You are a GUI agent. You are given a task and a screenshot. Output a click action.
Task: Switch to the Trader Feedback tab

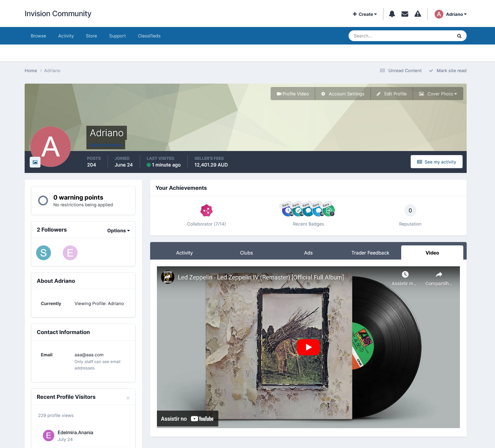[370, 253]
